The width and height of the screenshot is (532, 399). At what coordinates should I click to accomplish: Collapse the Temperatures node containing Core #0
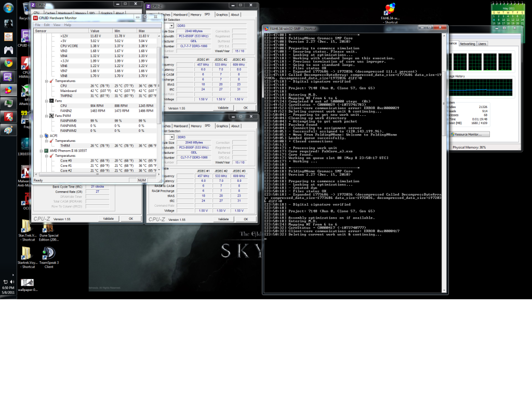[x=46, y=156]
